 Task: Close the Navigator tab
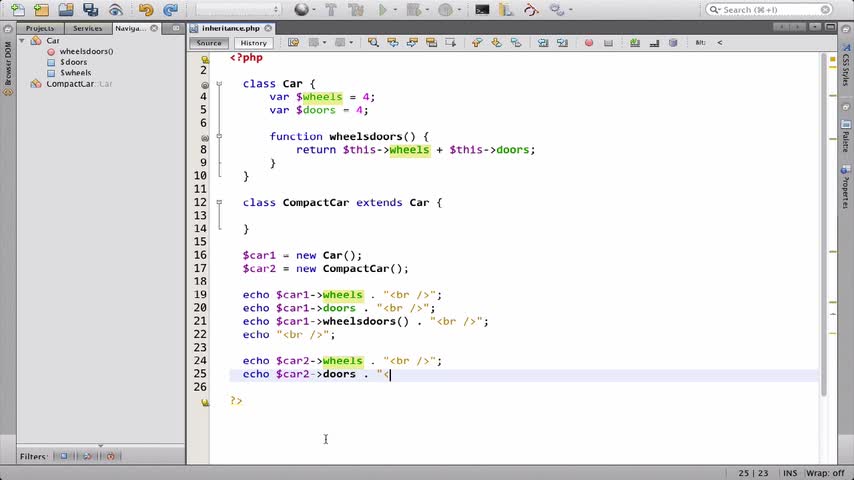click(x=154, y=28)
